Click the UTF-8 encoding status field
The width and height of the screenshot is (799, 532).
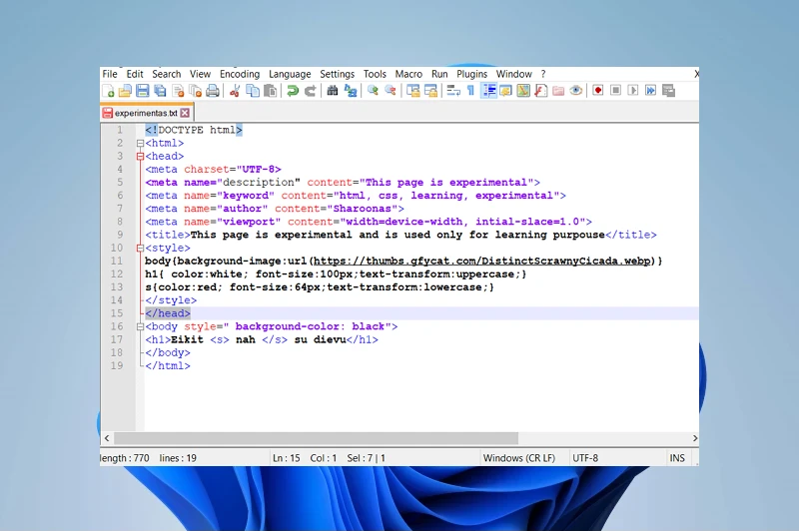[585, 458]
